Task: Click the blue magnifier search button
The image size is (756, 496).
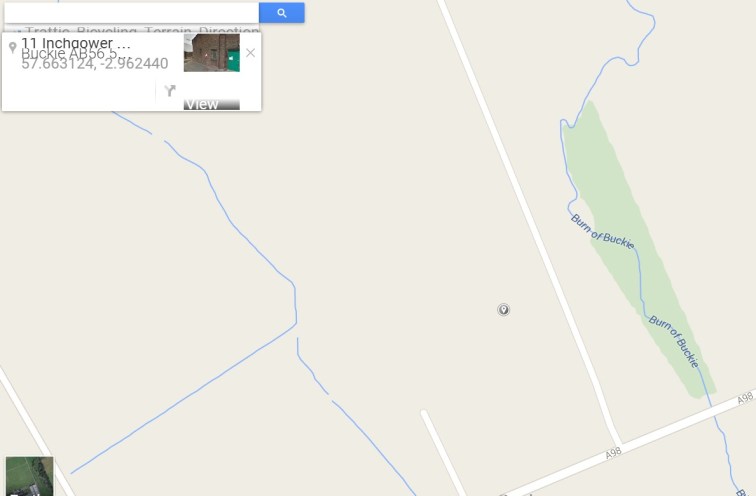Action: [x=282, y=13]
